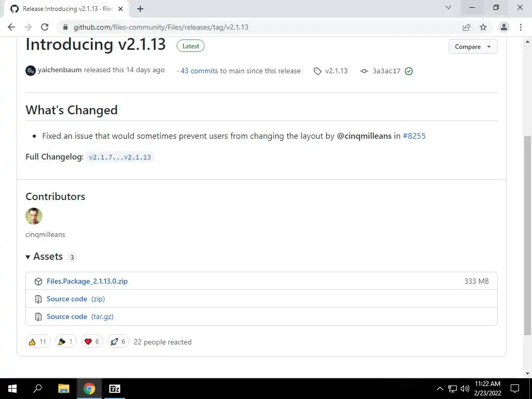Download Source code (tar.gz)
532x399 pixels.
(80, 316)
